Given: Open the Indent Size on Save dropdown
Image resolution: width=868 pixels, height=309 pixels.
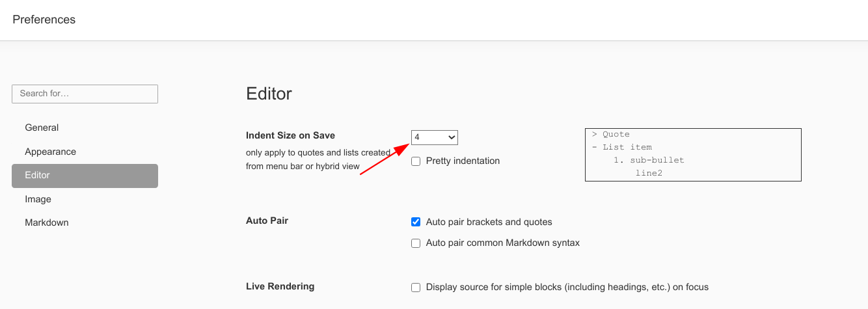Looking at the screenshot, I should (434, 137).
